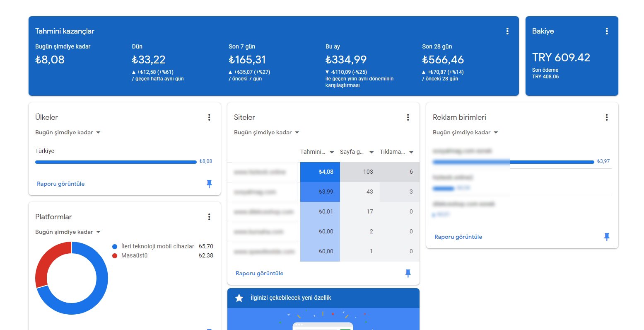Image resolution: width=644 pixels, height=330 pixels.
Task: Open Raporu görüntüle link in Ülkeler card
Action: pyautogui.click(x=61, y=184)
